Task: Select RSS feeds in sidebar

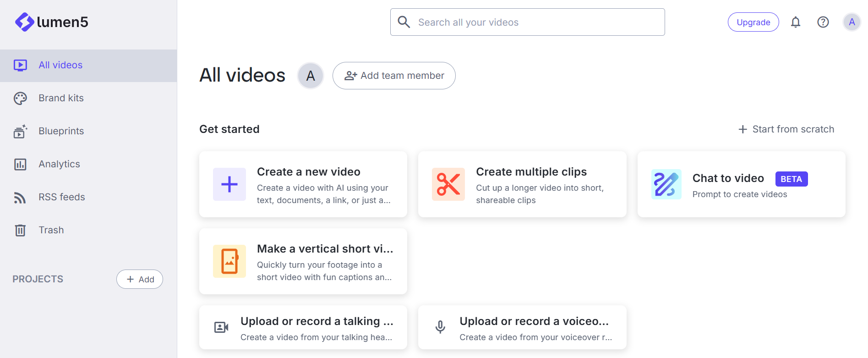Action: pos(61,197)
